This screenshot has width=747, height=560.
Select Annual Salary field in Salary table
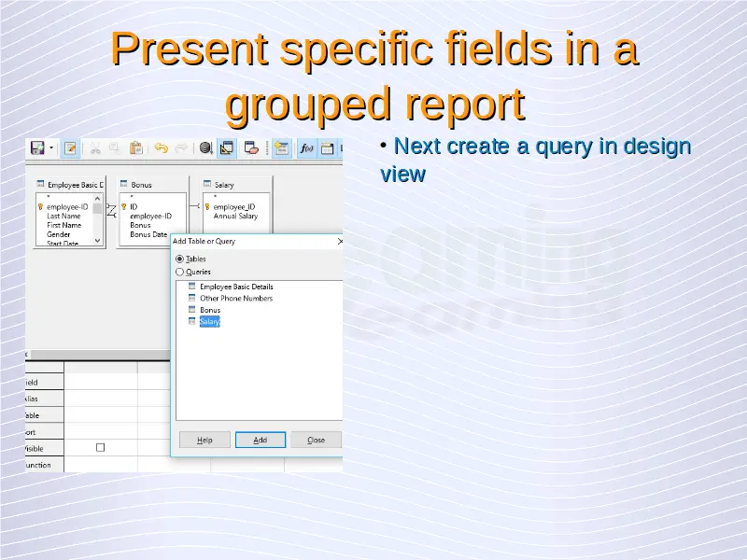(x=236, y=217)
